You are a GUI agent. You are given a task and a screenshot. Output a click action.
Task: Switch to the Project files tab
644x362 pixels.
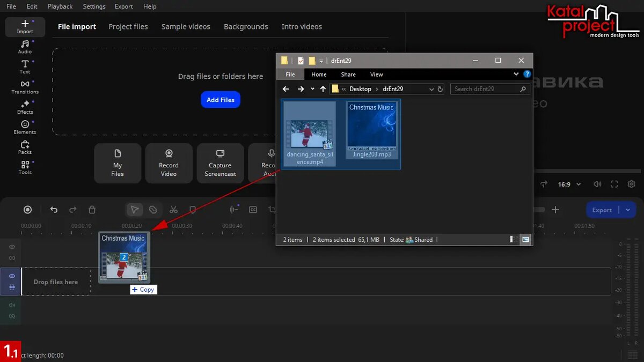pos(128,26)
